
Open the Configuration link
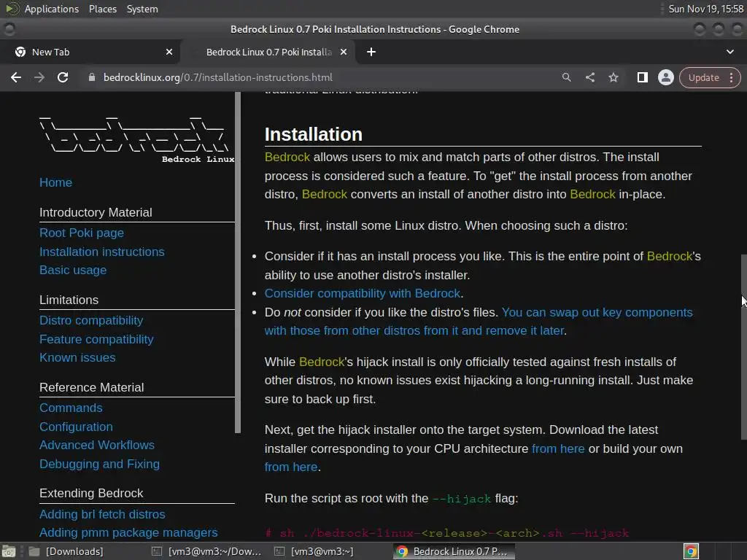[x=76, y=427]
